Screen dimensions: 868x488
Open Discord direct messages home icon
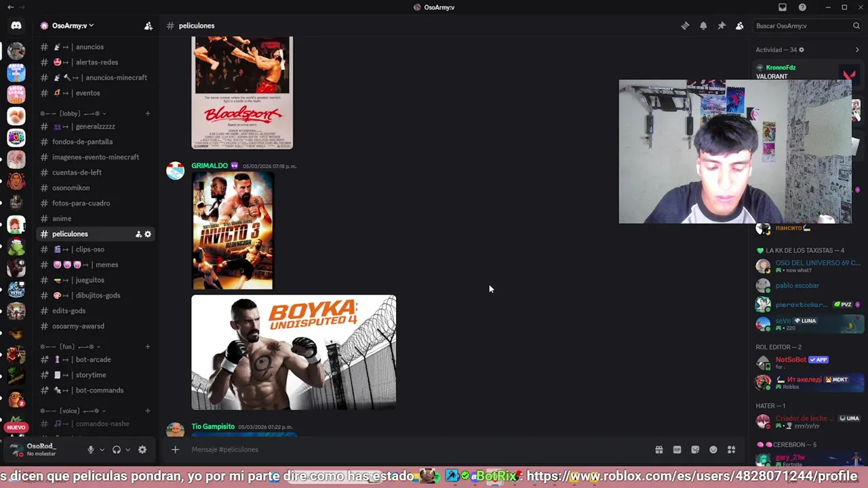pos(16,26)
